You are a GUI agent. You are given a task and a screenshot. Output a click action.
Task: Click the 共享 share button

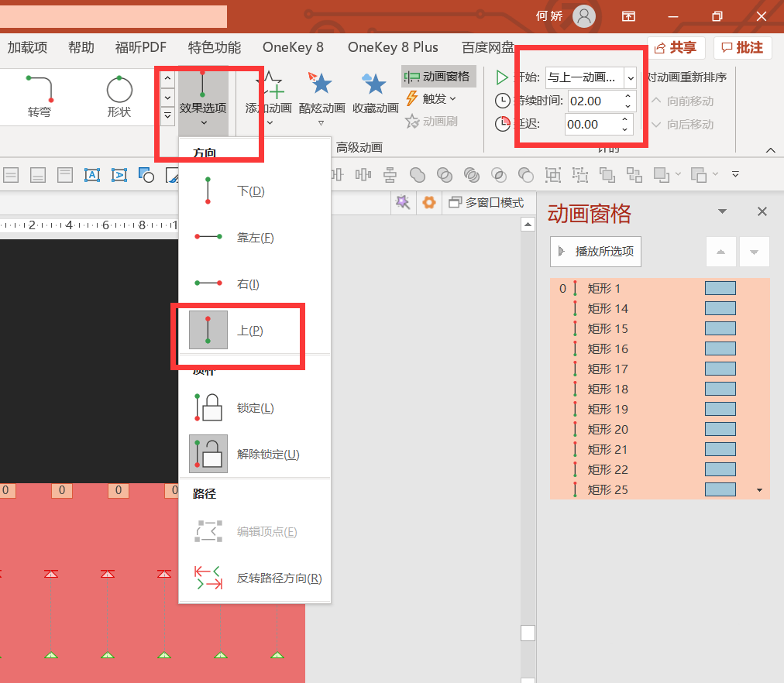tap(676, 47)
